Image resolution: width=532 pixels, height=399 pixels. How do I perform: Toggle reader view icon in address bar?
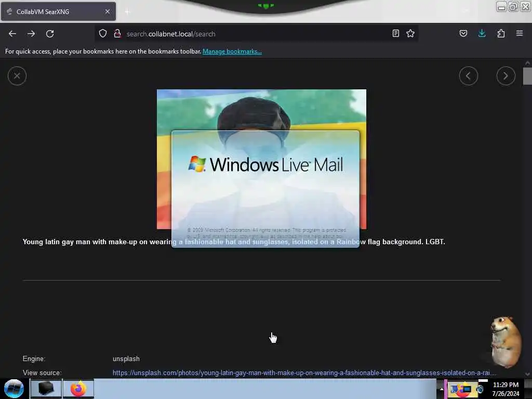point(395,33)
